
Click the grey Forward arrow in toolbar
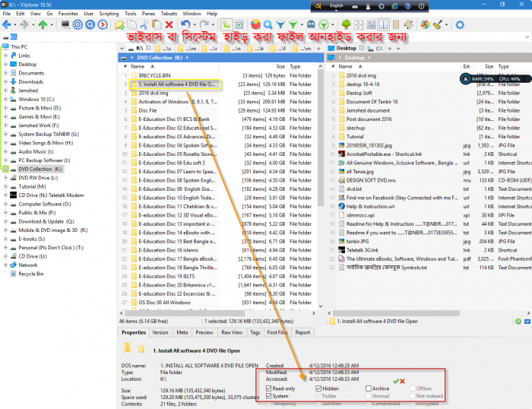tap(24, 24)
